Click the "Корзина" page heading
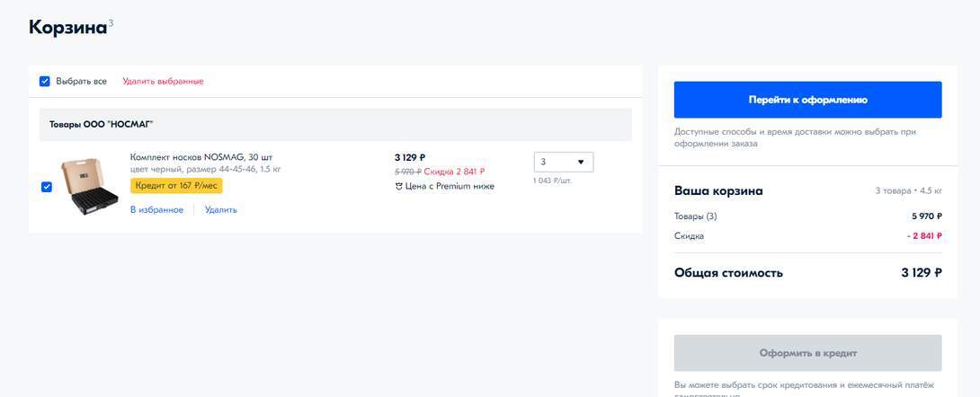The width and height of the screenshot is (980, 397). point(67,28)
